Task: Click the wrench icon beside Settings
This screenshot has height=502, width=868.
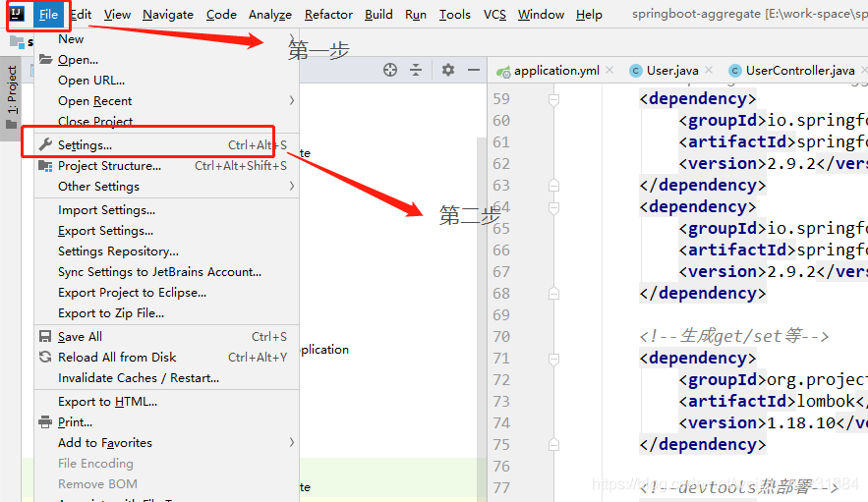Action: pyautogui.click(x=45, y=144)
